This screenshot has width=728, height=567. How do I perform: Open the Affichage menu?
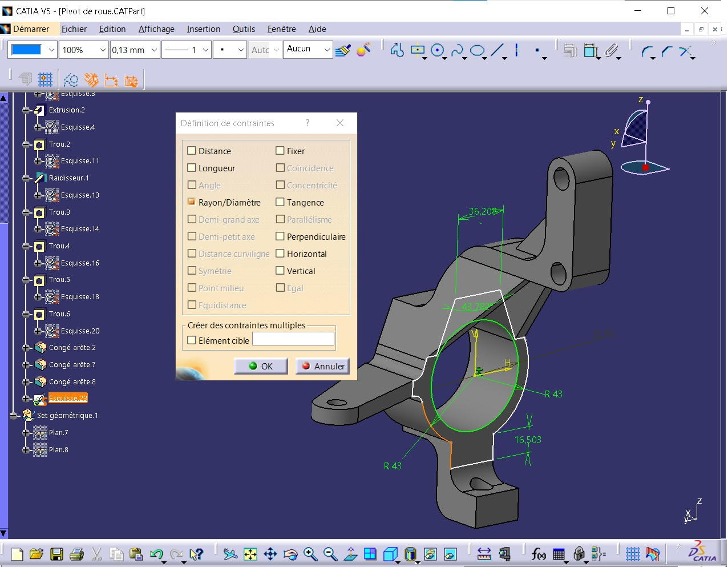(156, 29)
